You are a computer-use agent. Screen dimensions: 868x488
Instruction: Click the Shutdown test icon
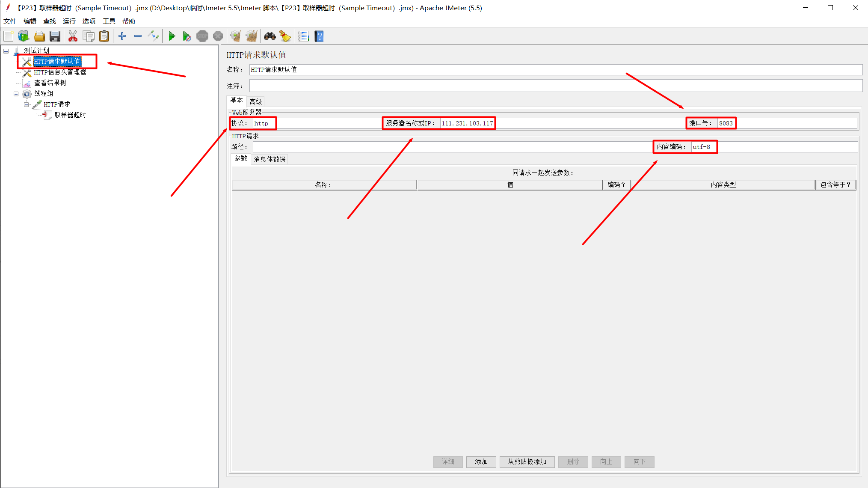(x=218, y=36)
